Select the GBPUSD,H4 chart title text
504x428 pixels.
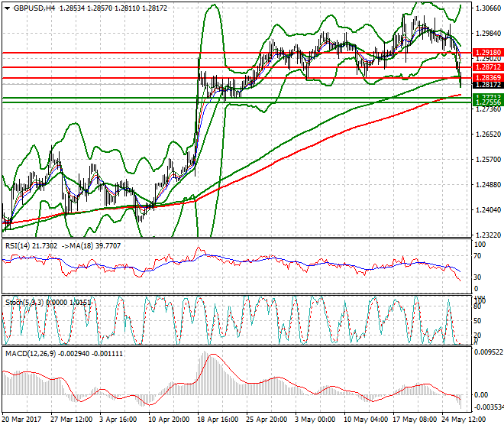tap(34, 8)
